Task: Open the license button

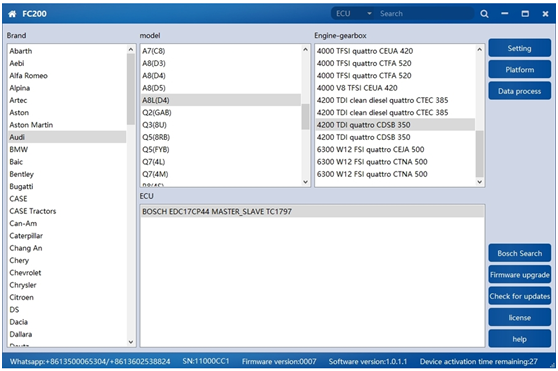Action: click(x=520, y=318)
